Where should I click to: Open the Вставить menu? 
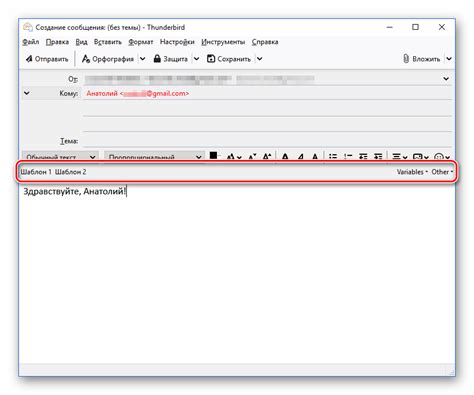pos(108,42)
